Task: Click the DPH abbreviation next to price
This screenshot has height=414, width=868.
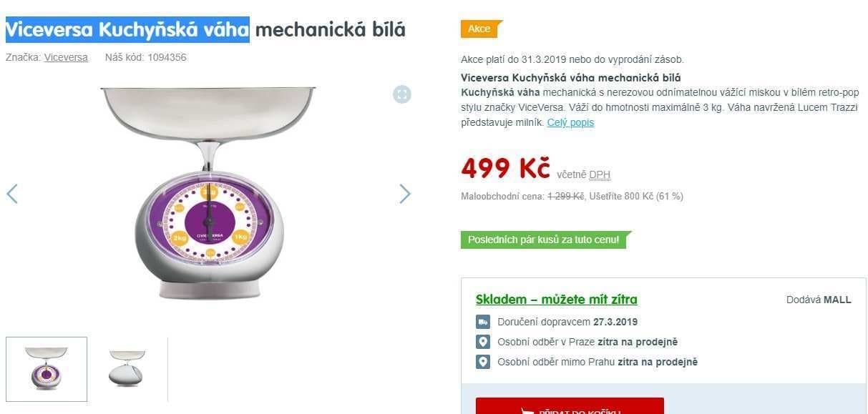Action: point(600,174)
